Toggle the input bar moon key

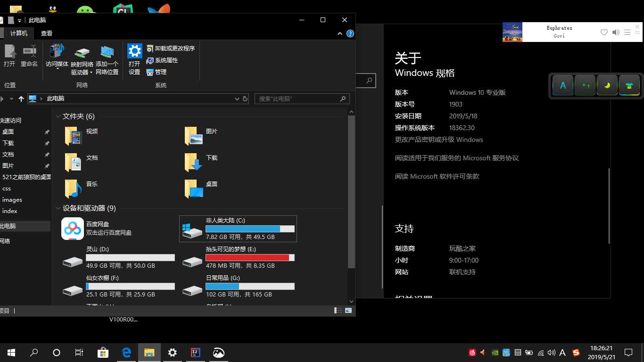coord(607,86)
